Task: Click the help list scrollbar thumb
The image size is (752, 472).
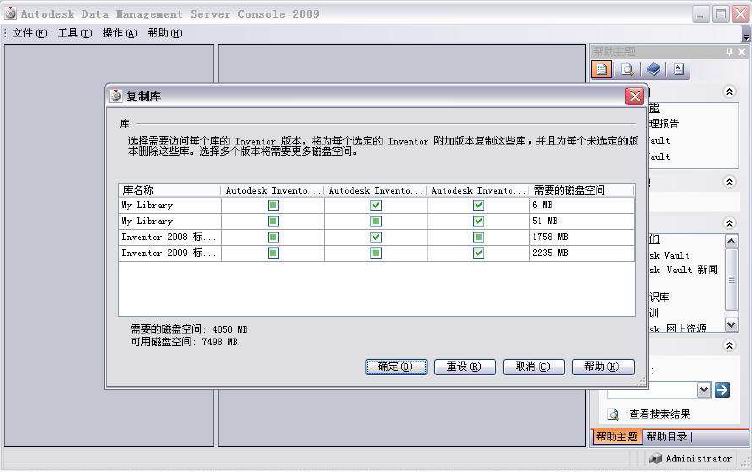Action: pyautogui.click(x=731, y=280)
